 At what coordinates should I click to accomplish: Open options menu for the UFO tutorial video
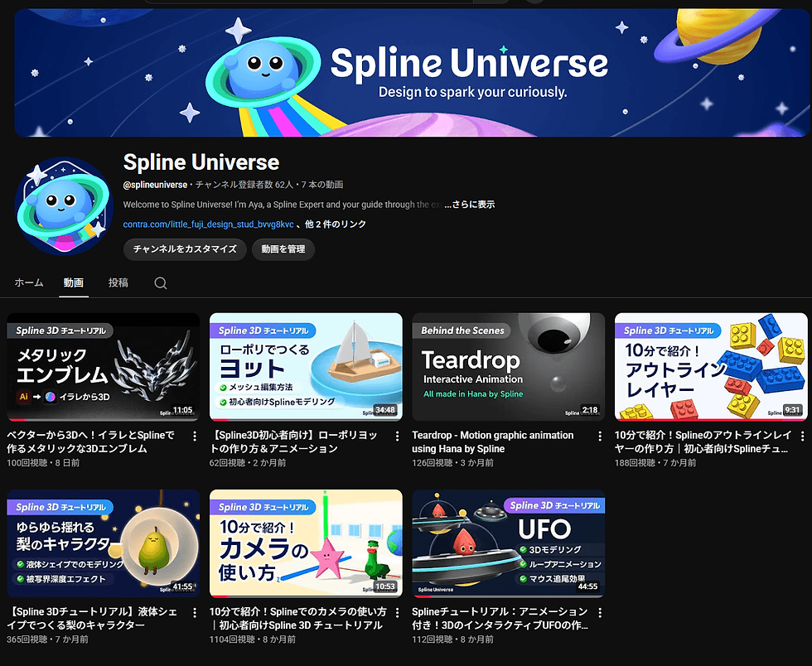[x=600, y=613]
